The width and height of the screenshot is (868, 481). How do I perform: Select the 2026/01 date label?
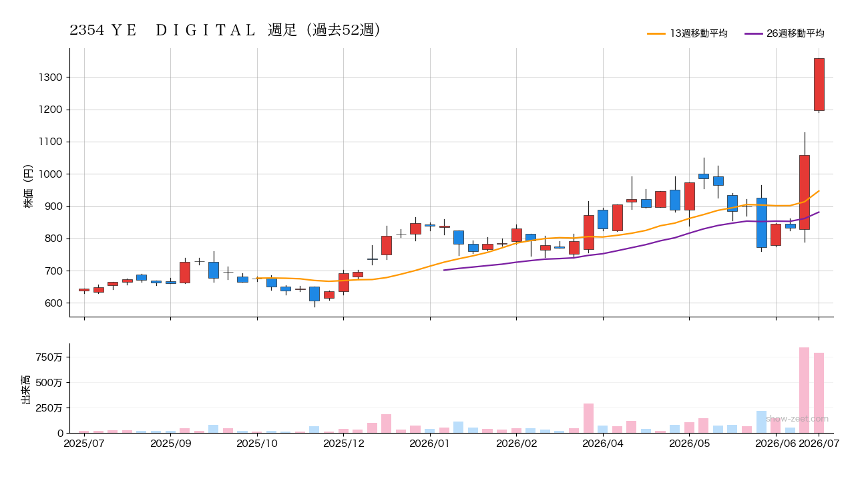pyautogui.click(x=430, y=443)
